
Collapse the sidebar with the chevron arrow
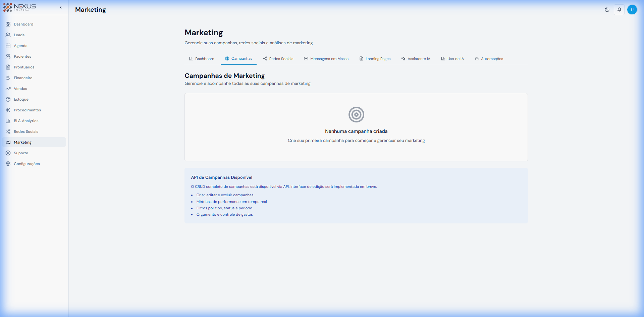61,7
